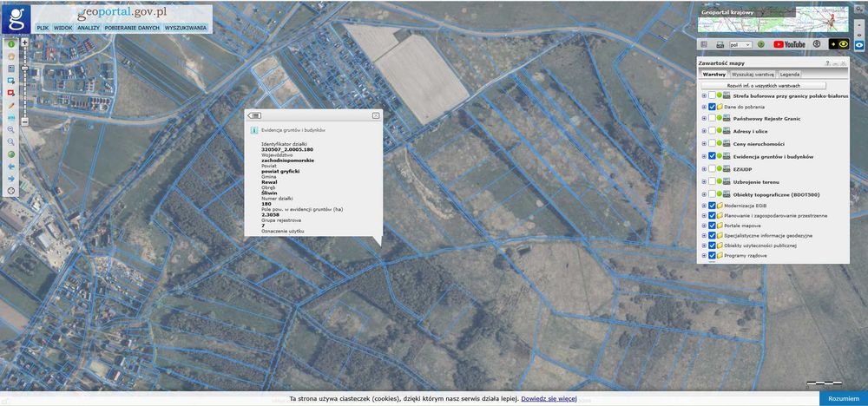Expand the Dane do pobrania folder
Image resolution: width=868 pixels, height=406 pixels.
pos(704,106)
